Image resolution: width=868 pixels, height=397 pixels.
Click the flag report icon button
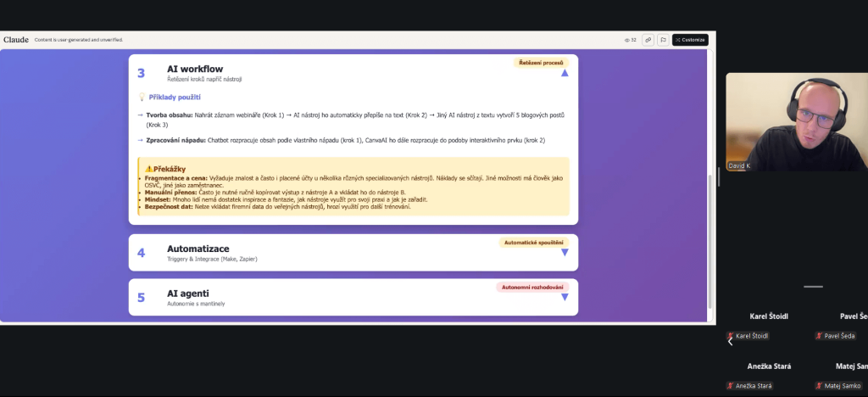click(x=663, y=40)
